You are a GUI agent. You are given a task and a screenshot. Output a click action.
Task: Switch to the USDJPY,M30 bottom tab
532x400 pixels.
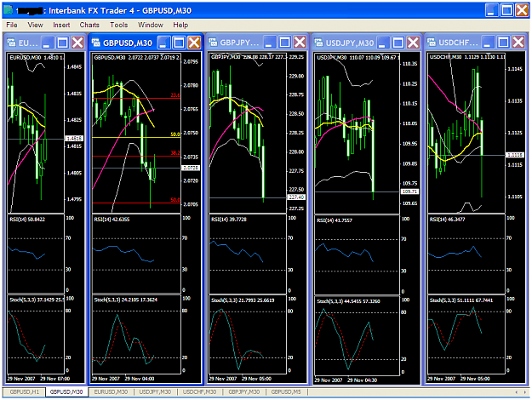155,391
